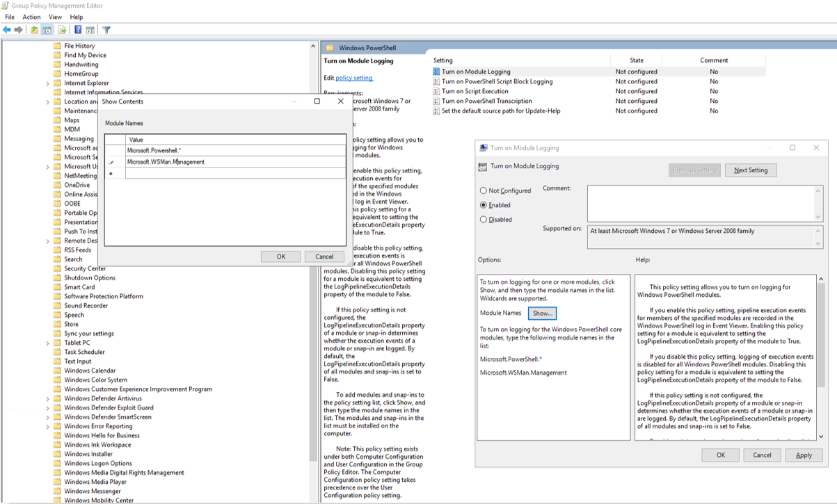Click the Group Policy Management Editor title icon
This screenshot has height=504, width=837.
click(x=6, y=6)
